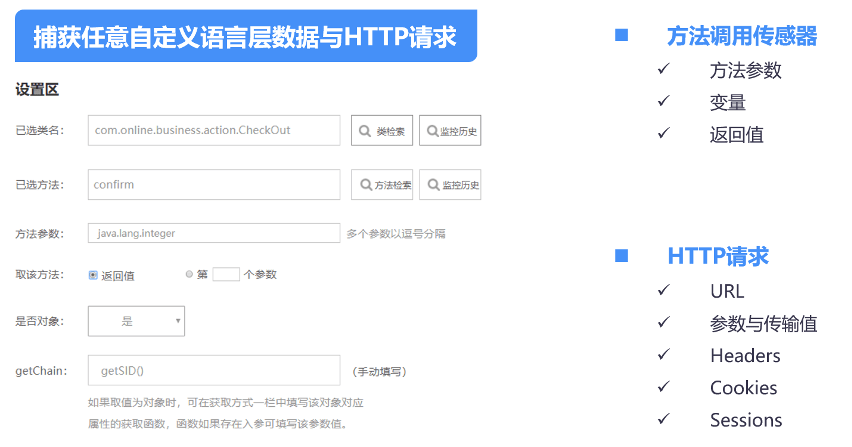852x447 pixels.
Task: Click the 方法参数 field with java.lang.integer
Action: (214, 233)
